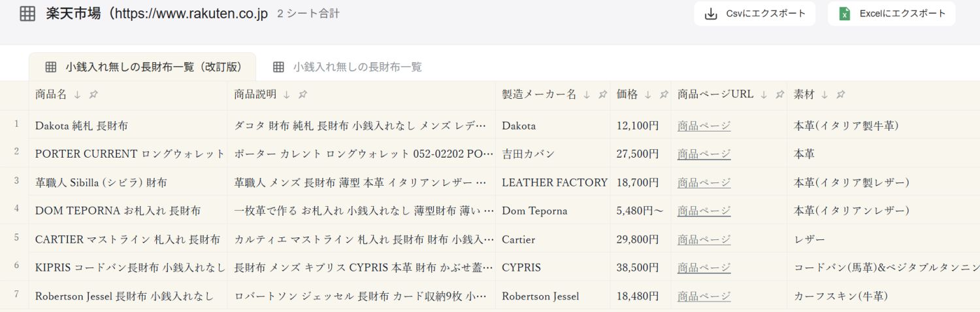This screenshot has width=980, height=312.
Task: Pin the 商品説明 column
Action: [302, 95]
